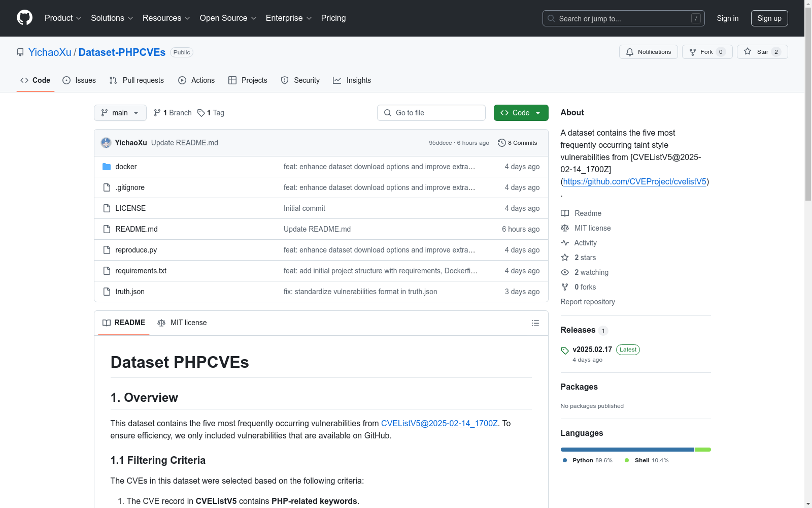812x508 pixels.
Task: Open the CVEProject/cvelistV5 URL in About
Action: tap(635, 181)
